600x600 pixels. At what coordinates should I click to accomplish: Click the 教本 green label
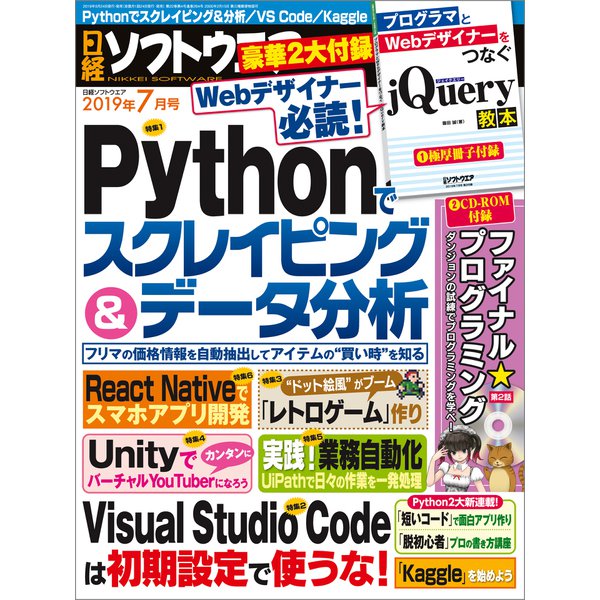coord(496,119)
